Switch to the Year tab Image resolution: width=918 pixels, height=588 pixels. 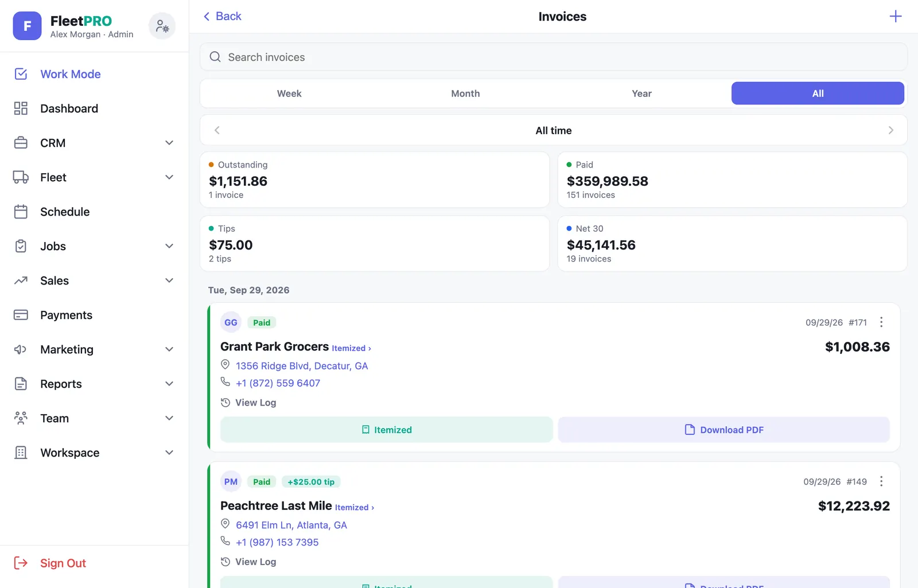click(x=641, y=94)
